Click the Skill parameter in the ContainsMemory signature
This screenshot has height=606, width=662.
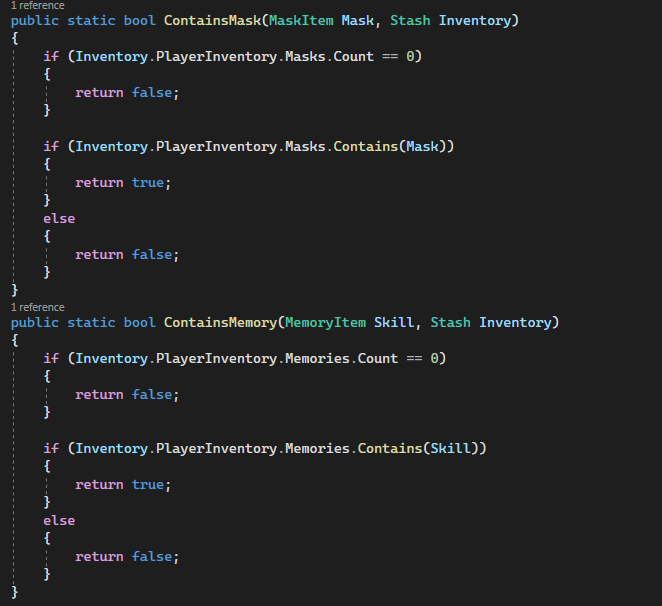click(394, 322)
